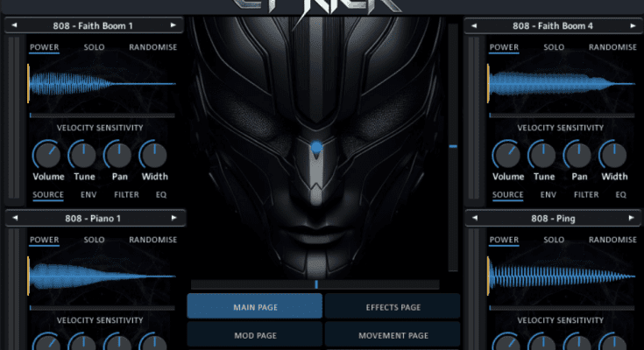Toggle POWER for the 808 - Piano 1 layer
644x350 pixels.
pos(43,240)
